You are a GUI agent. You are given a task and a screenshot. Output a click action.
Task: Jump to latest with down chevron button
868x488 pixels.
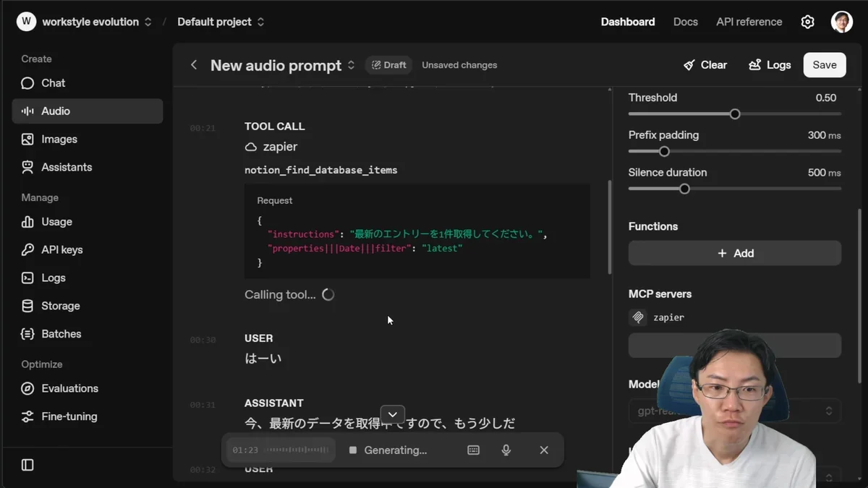click(x=393, y=414)
